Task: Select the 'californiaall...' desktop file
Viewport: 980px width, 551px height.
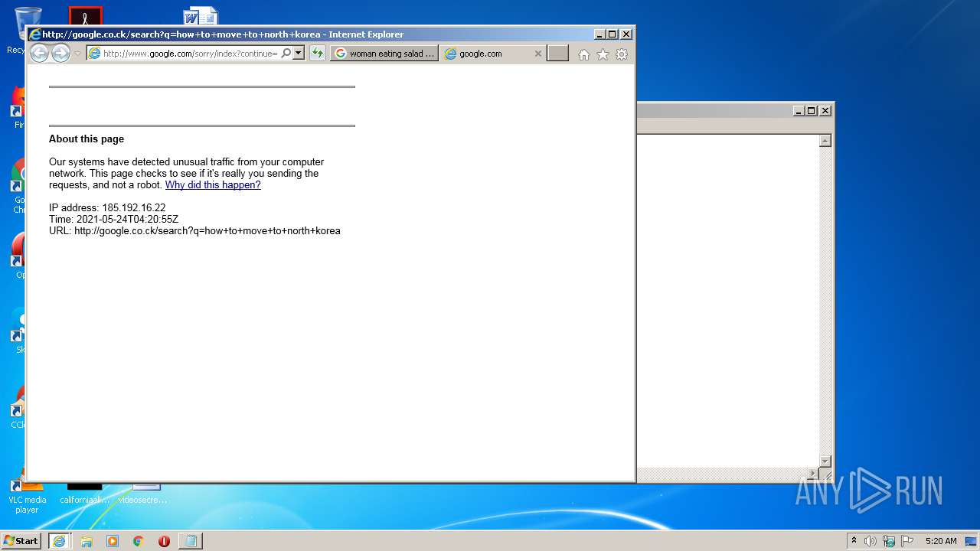Action: coord(85,494)
